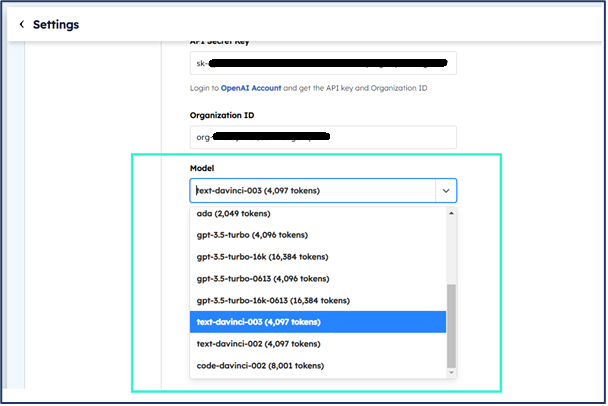The height and width of the screenshot is (406, 608).
Task: Collapse the Model dropdown using its chevron
Action: (444, 191)
